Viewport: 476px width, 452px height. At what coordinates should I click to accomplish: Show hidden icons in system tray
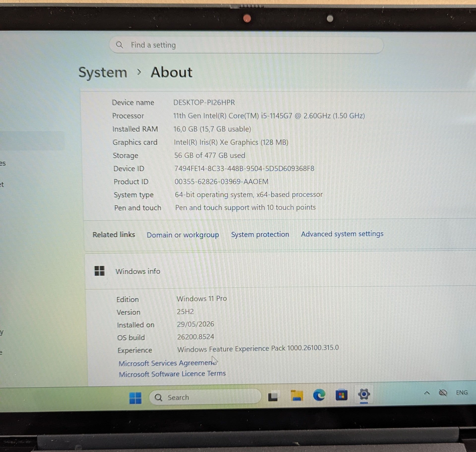pos(427,393)
